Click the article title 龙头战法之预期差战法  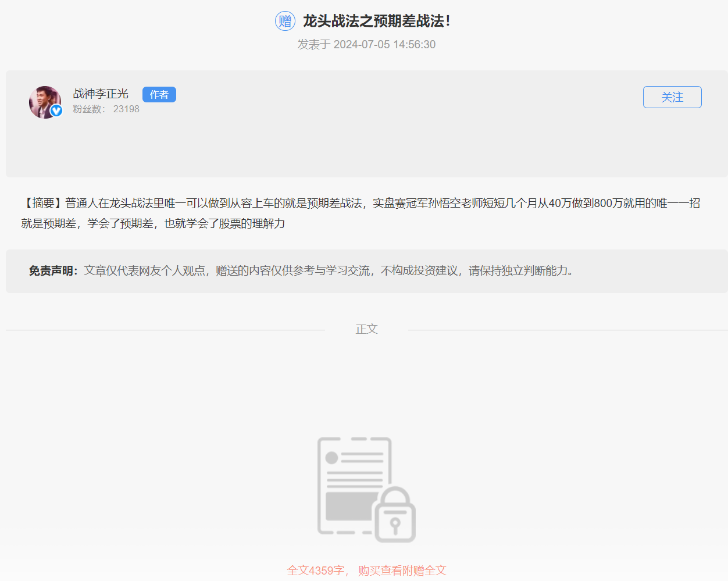click(376, 20)
